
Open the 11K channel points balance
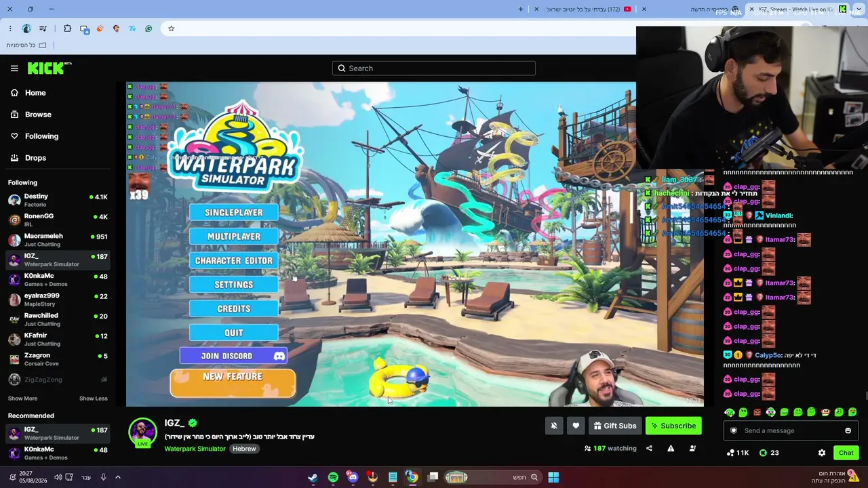(738, 453)
